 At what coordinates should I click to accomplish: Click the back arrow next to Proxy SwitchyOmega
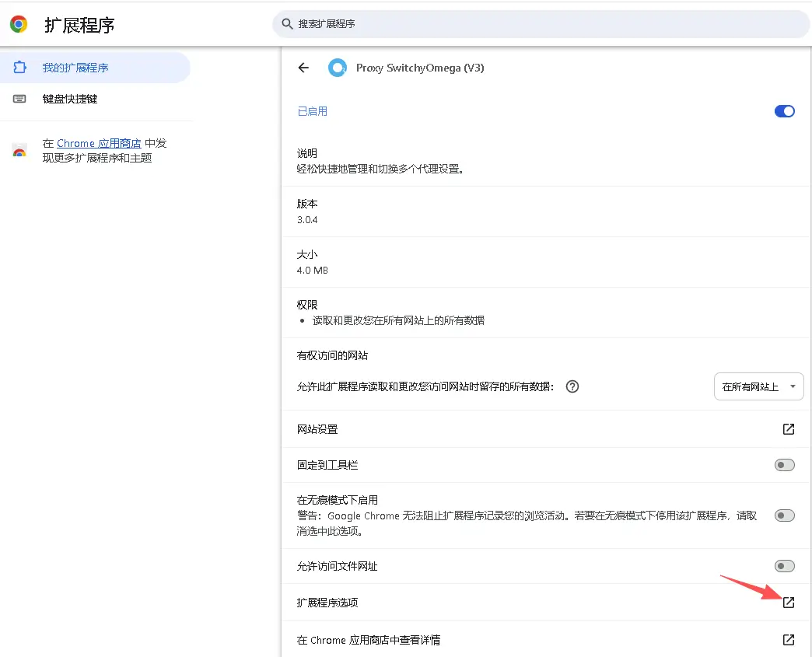click(x=303, y=68)
